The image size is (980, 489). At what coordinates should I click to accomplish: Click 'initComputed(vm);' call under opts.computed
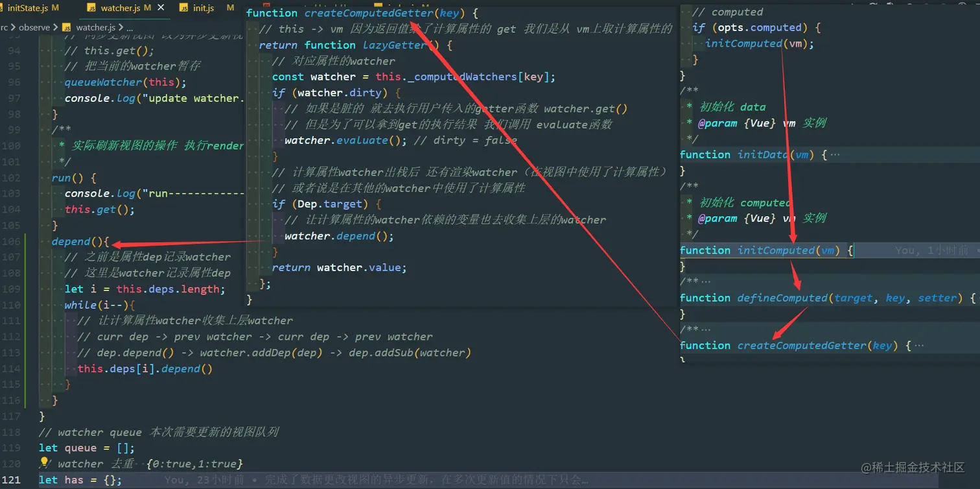(x=760, y=43)
